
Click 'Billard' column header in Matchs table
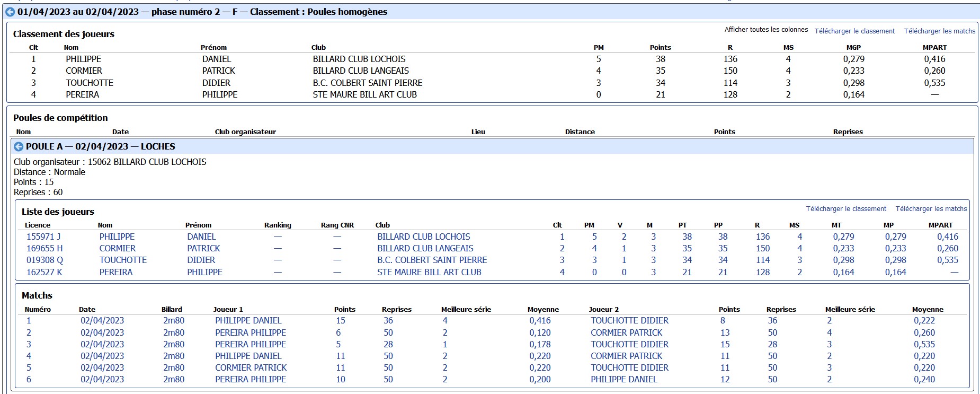click(x=172, y=309)
